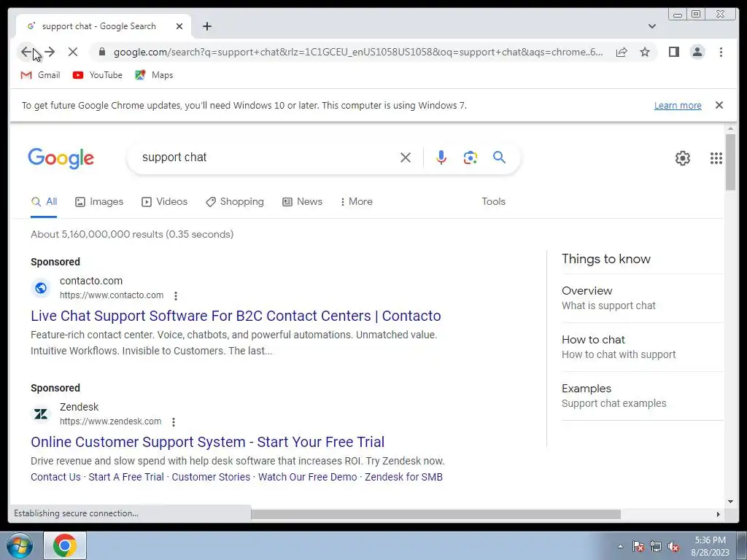This screenshot has width=747, height=560.
Task: Expand Overview: What is support chat
Action: pyautogui.click(x=642, y=298)
